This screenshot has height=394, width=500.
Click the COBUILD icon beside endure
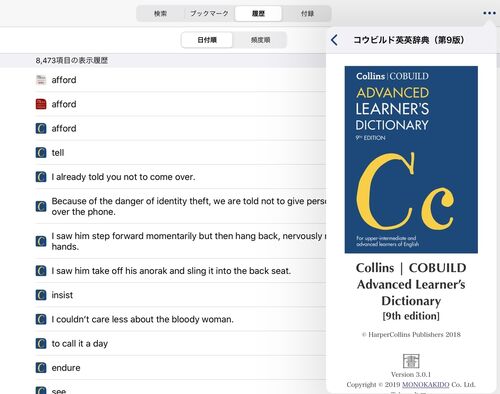(x=41, y=368)
